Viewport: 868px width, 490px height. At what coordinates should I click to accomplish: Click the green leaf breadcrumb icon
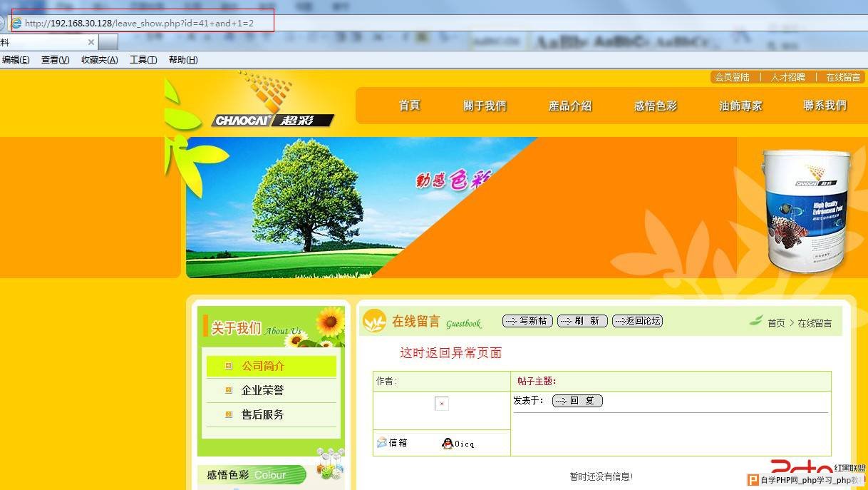click(756, 321)
